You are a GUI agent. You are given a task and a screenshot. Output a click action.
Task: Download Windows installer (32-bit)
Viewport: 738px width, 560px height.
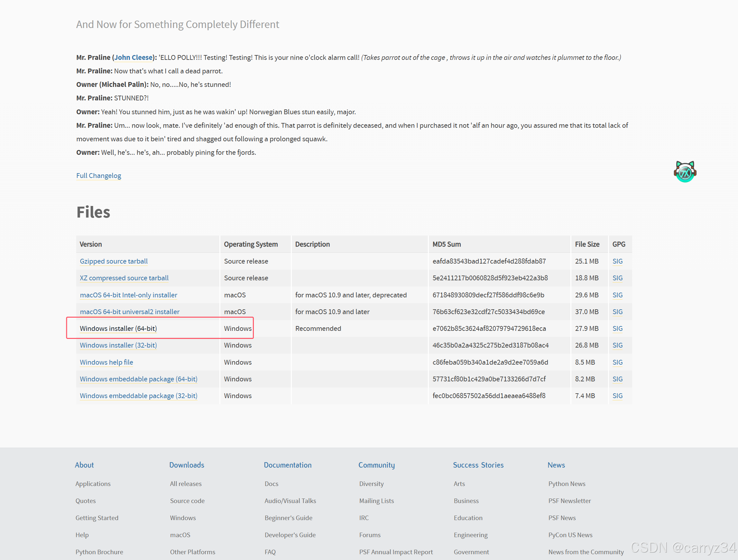click(118, 345)
